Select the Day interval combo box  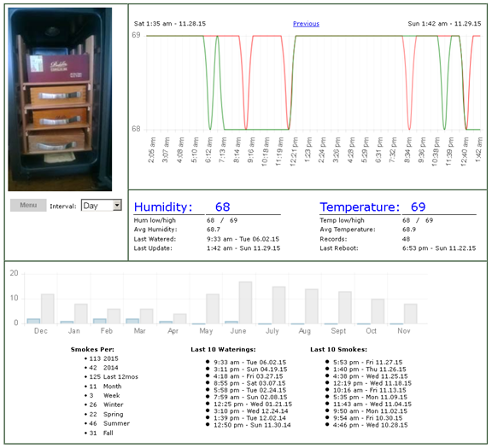[102, 206]
